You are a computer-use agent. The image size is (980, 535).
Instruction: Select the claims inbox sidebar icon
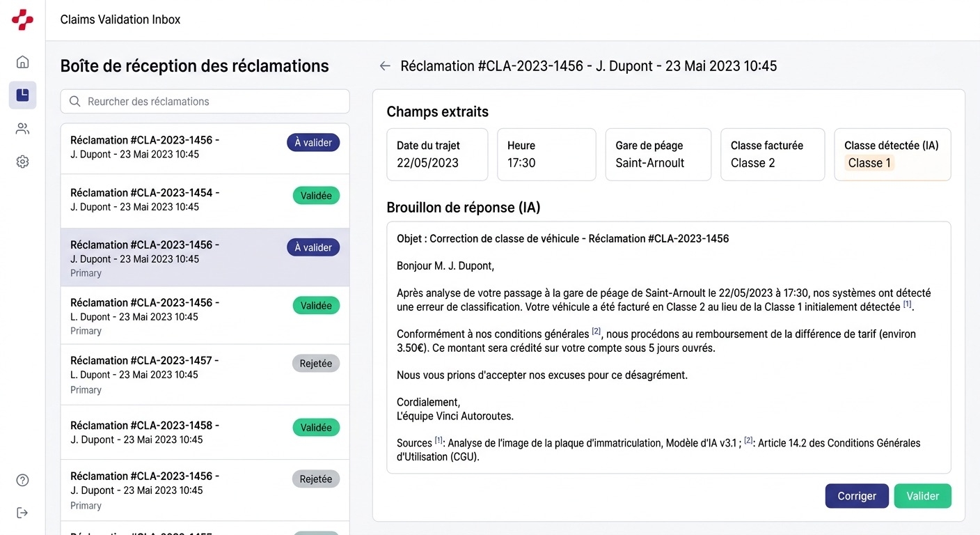pos(22,95)
